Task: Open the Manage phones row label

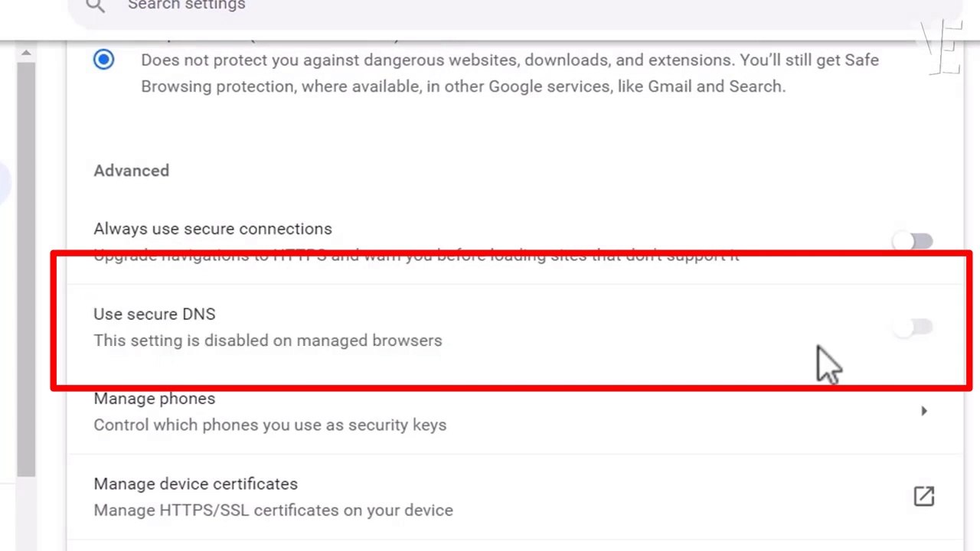Action: coord(154,399)
